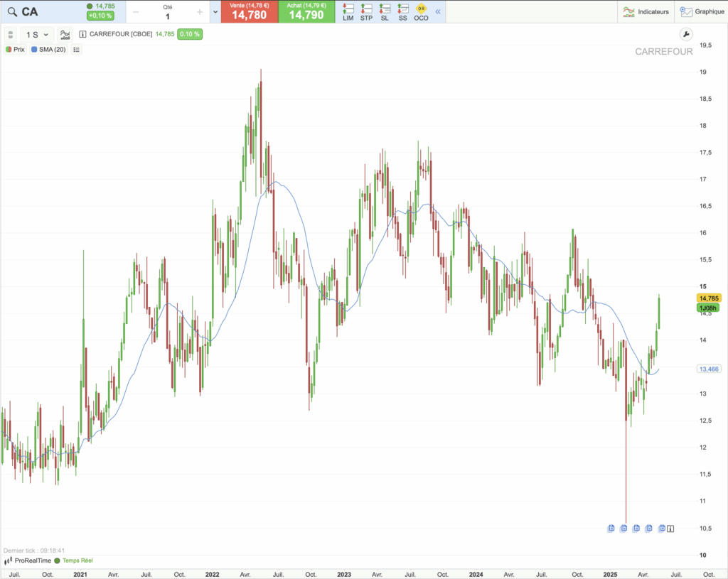Click the chart link group icon
The height and width of the screenshot is (579, 728).
coord(11,34)
